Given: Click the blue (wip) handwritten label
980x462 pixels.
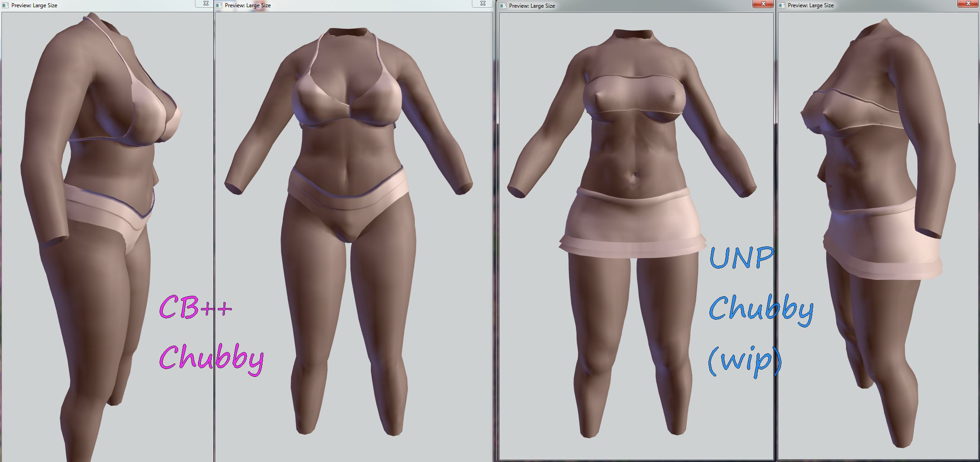Looking at the screenshot, I should [744, 361].
